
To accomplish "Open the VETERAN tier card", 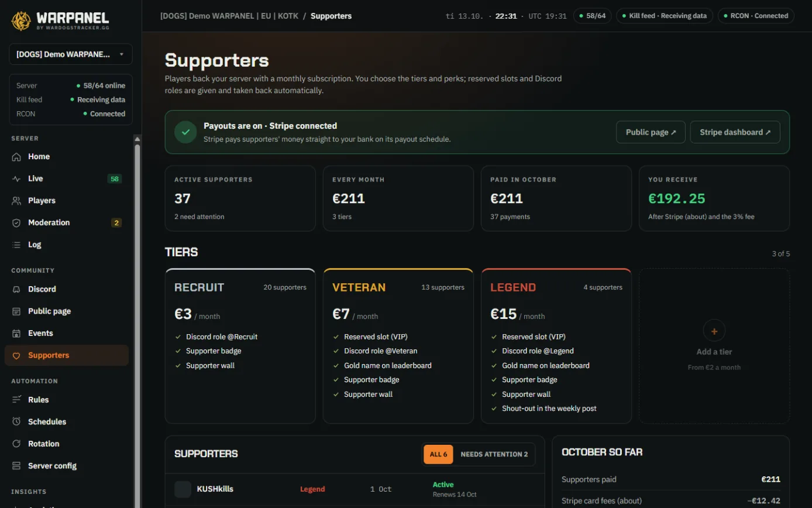I will (398, 346).
